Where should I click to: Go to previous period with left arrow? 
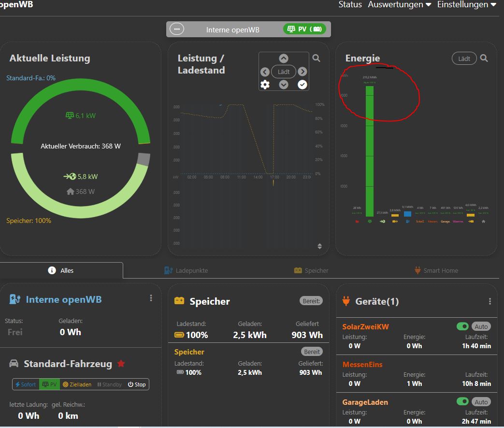[x=265, y=72]
